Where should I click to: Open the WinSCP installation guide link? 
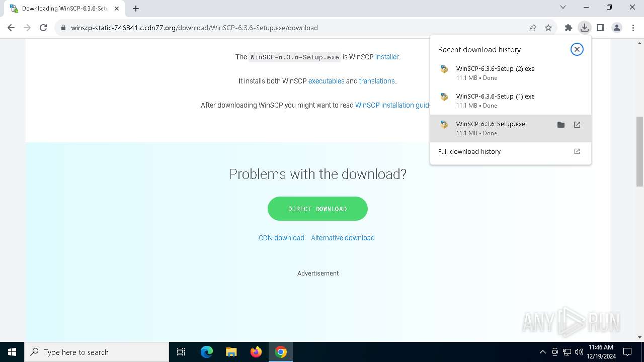392,105
